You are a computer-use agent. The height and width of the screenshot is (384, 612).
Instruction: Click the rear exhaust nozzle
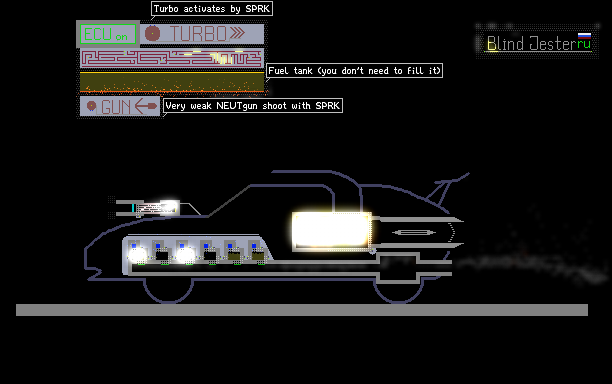click(418, 233)
